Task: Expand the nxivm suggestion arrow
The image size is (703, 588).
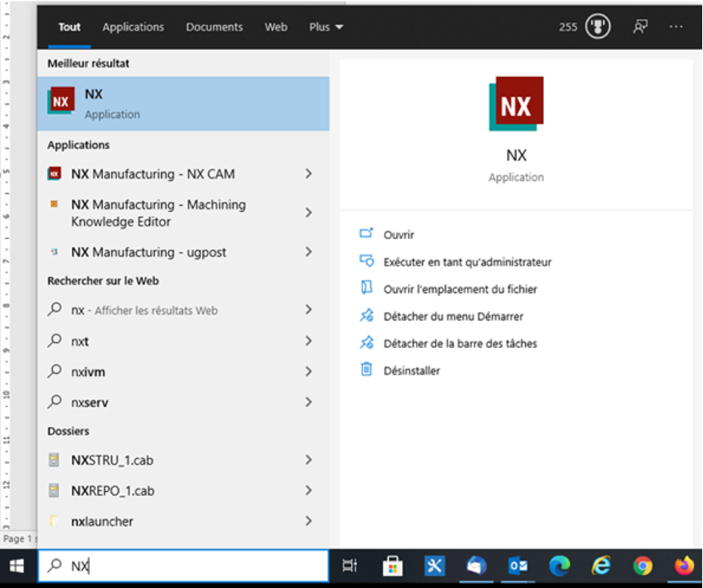Action: [x=309, y=372]
